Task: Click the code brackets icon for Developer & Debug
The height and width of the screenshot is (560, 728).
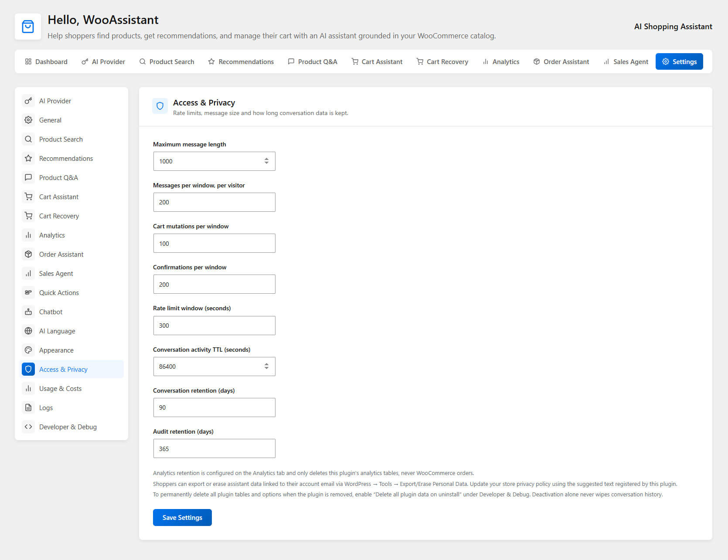Action: [28, 427]
